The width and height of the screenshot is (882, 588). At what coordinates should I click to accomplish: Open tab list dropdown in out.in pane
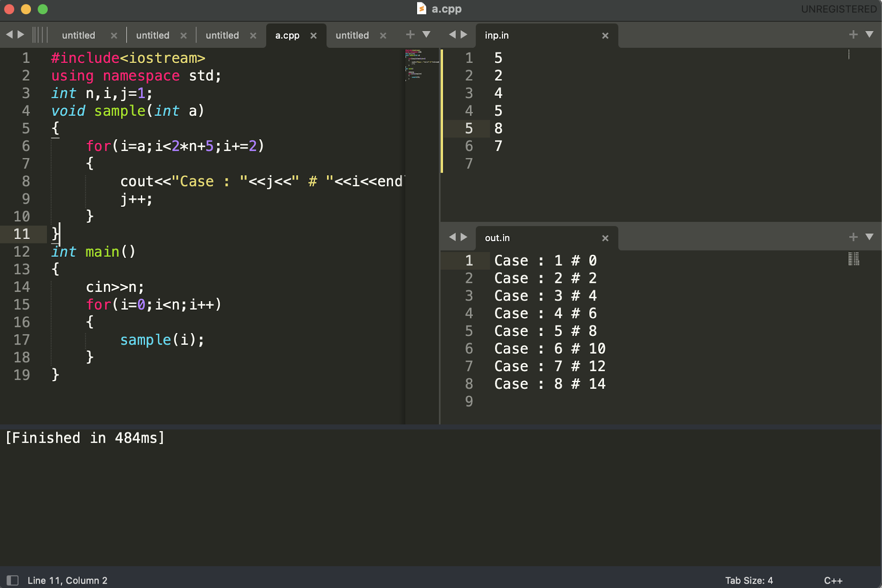click(x=870, y=237)
